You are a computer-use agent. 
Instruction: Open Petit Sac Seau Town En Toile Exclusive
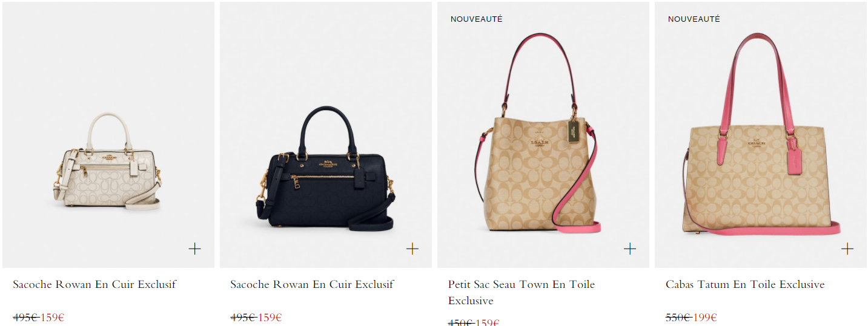click(522, 292)
